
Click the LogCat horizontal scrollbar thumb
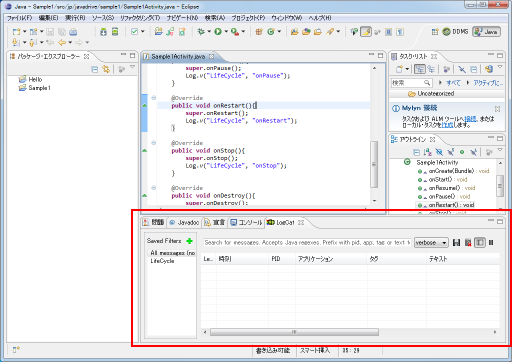tap(294, 332)
